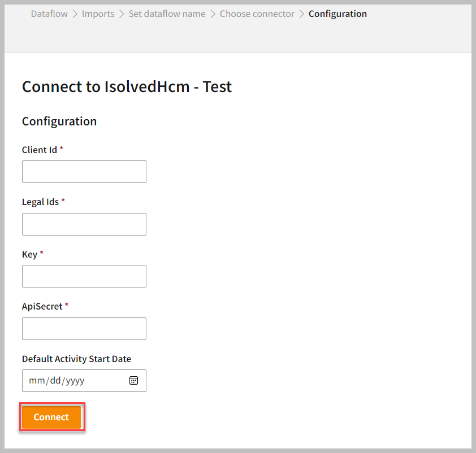The width and height of the screenshot is (476, 453).
Task: Click the Key field label
Action: pos(29,254)
